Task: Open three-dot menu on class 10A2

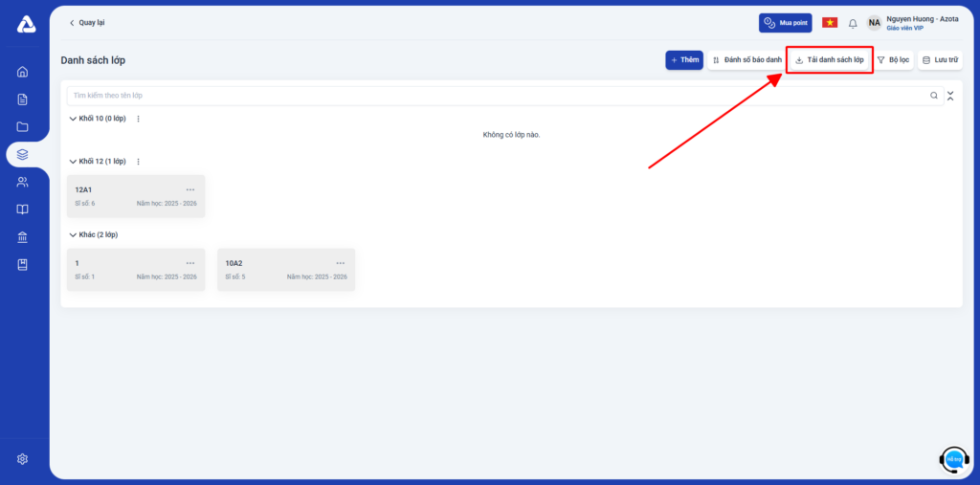Action: click(x=341, y=263)
